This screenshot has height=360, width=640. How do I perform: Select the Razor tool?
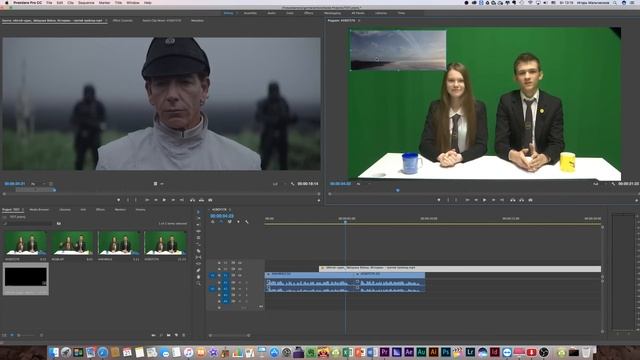(x=198, y=251)
